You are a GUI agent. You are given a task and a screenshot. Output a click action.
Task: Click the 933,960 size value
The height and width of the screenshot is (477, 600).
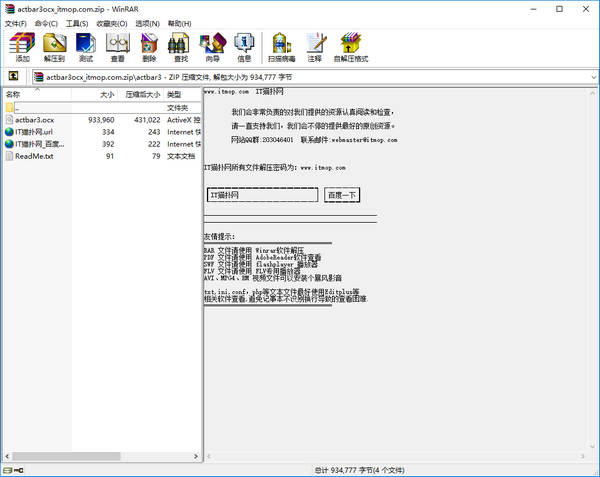(101, 120)
